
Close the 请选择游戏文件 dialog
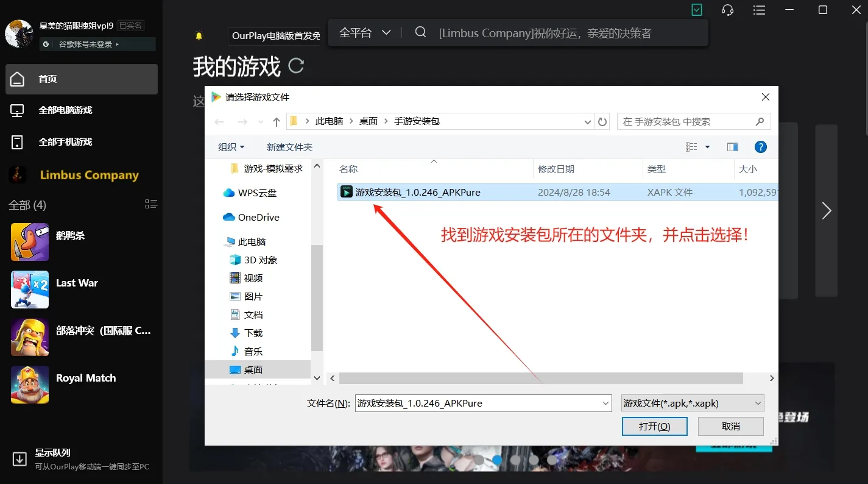click(766, 97)
